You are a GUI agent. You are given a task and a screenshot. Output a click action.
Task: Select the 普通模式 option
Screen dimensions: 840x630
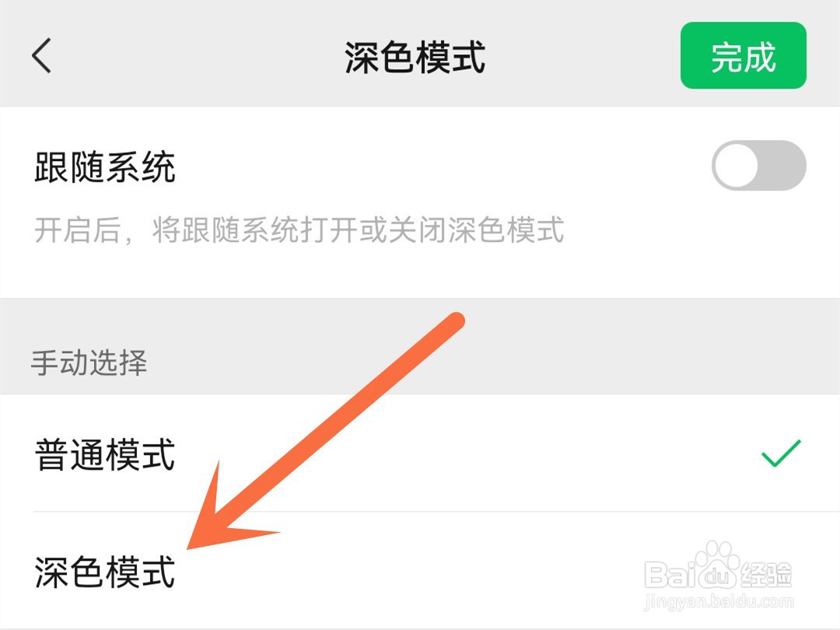tap(420, 453)
